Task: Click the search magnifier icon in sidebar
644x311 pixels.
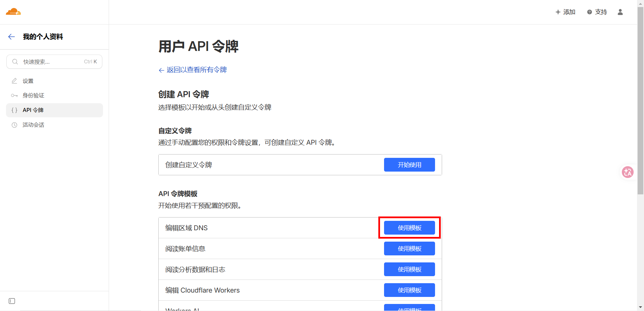Action: tap(15, 62)
